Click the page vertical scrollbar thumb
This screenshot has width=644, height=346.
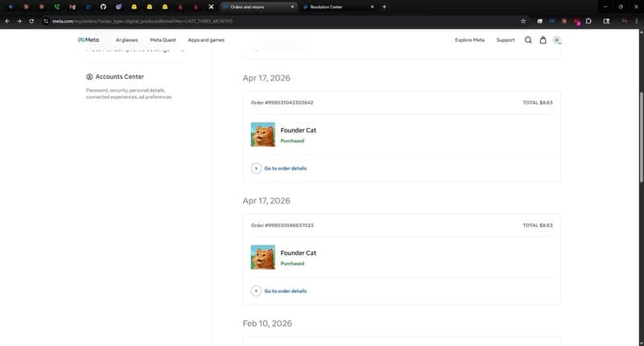click(x=641, y=138)
